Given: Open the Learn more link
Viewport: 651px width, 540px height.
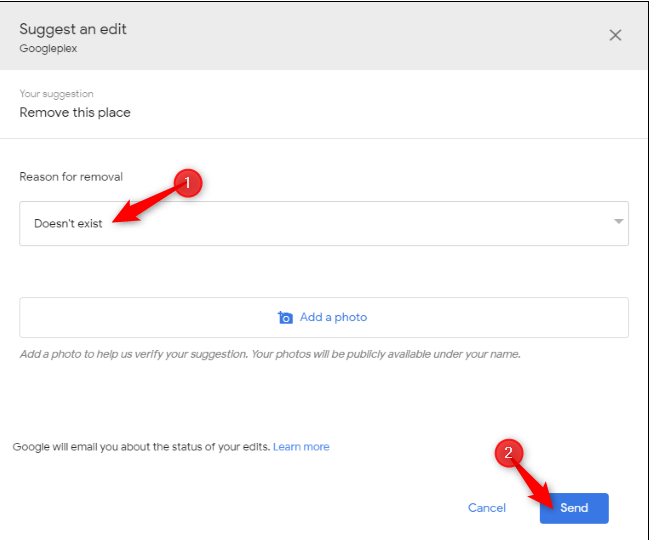Looking at the screenshot, I should point(301,447).
